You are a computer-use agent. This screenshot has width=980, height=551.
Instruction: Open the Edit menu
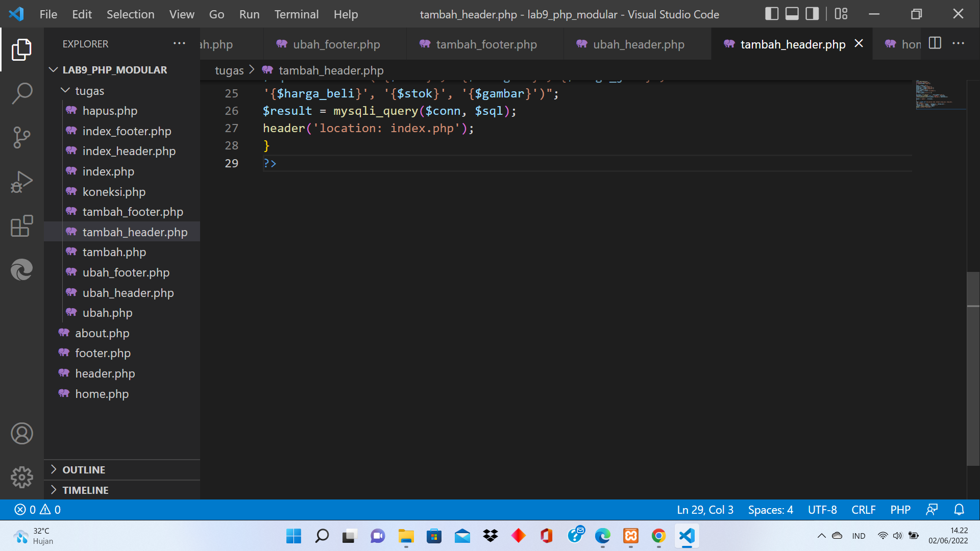coord(82,14)
